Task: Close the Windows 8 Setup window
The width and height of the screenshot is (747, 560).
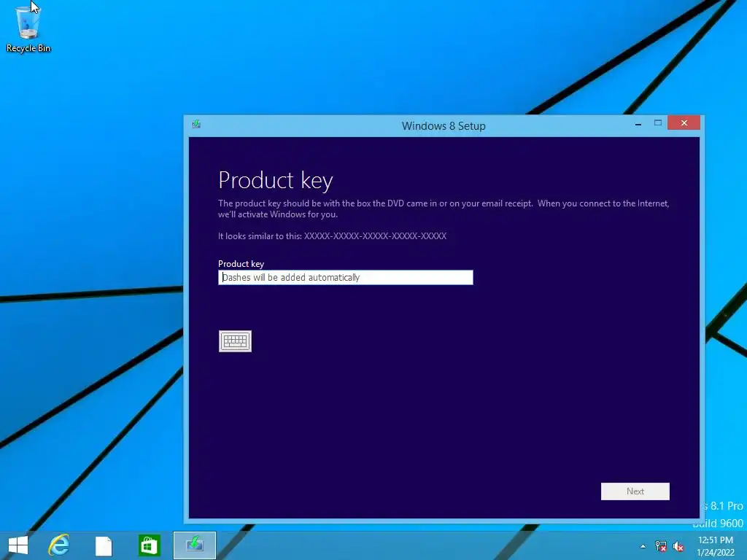Action: (x=684, y=122)
